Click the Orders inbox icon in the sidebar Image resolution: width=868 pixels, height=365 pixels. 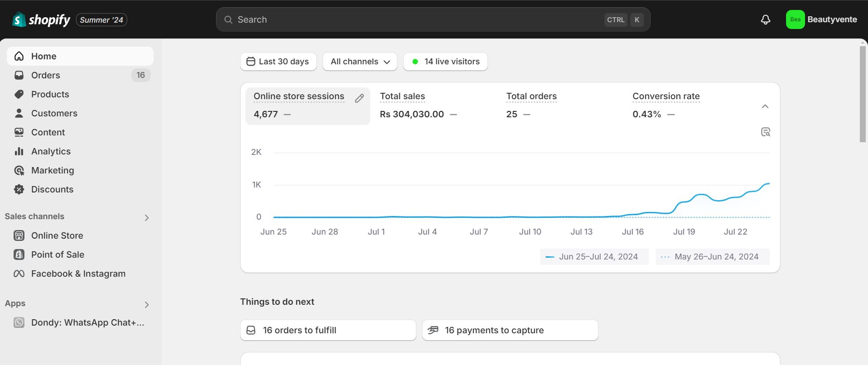click(x=19, y=75)
